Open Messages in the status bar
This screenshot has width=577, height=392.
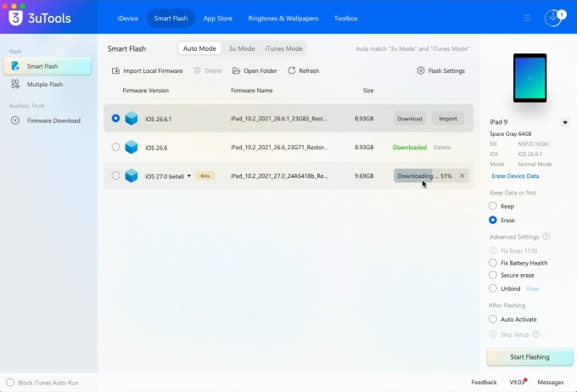click(x=551, y=383)
